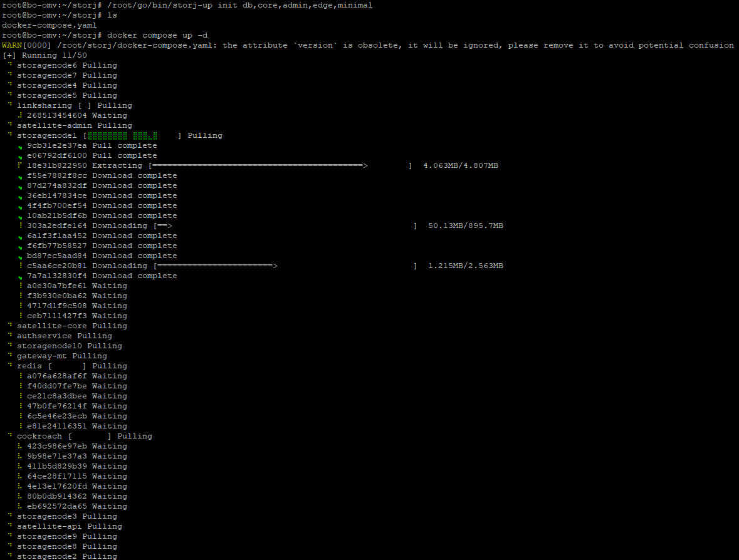Click the 18e31b822950 Extracting progress bar
The image size is (739, 560).
pos(280,165)
